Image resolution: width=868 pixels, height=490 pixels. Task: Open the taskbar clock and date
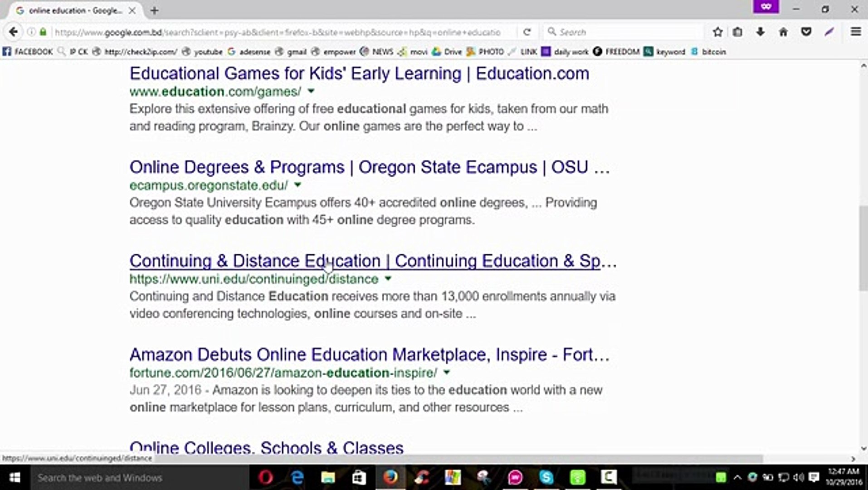click(844, 477)
